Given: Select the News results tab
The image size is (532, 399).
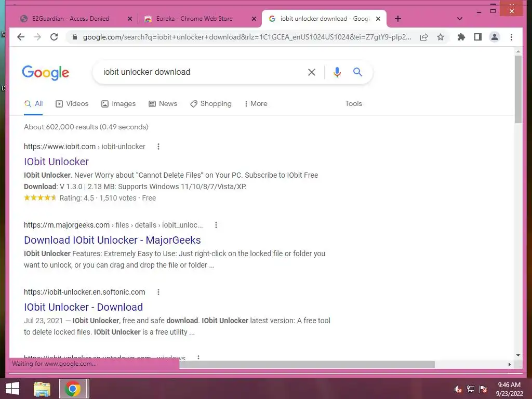Looking at the screenshot, I should click(163, 104).
